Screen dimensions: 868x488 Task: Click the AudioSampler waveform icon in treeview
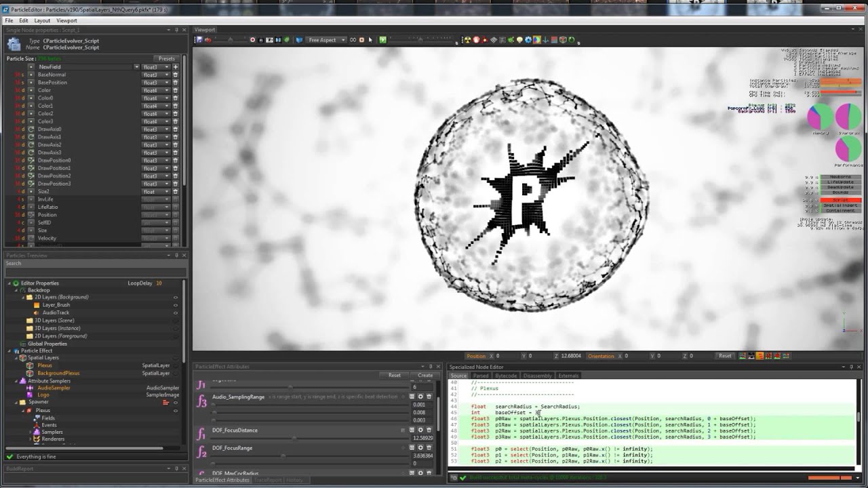click(x=30, y=388)
